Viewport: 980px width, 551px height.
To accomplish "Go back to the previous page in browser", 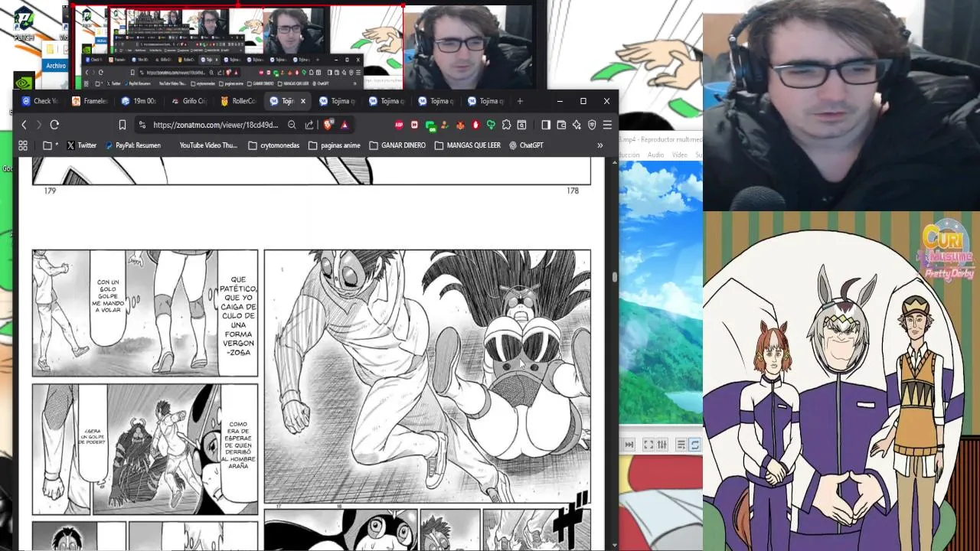I will [x=24, y=125].
